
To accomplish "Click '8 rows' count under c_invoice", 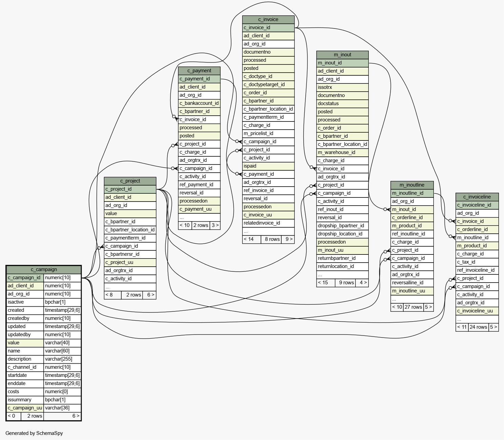I will (272, 239).
